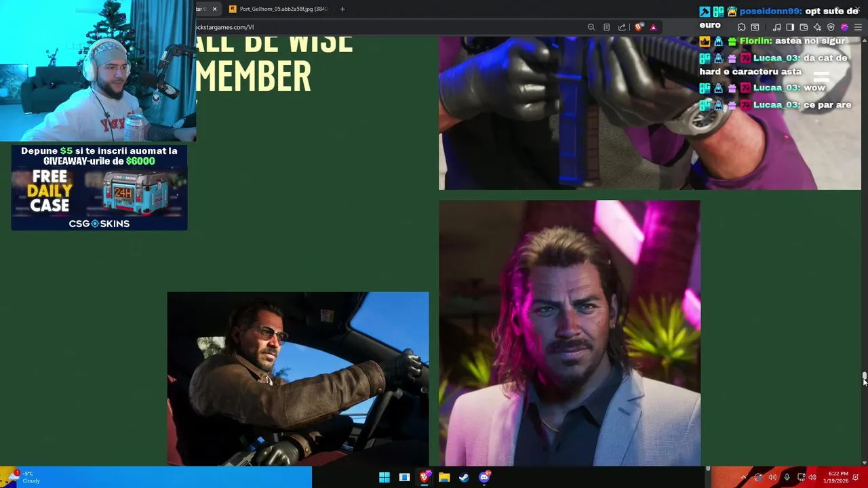Click the notification bell icon in taskbar
This screenshot has height=488, width=868.
click(856, 477)
